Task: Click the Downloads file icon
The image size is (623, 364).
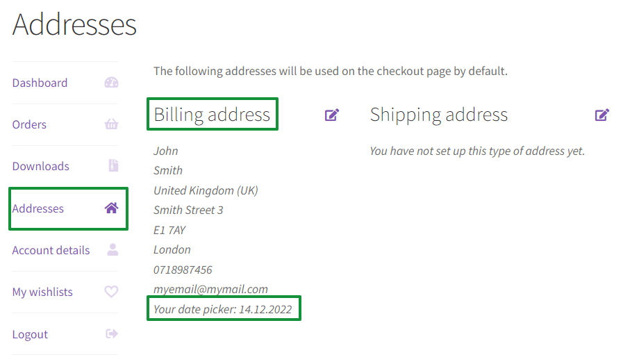Action: 113,166
